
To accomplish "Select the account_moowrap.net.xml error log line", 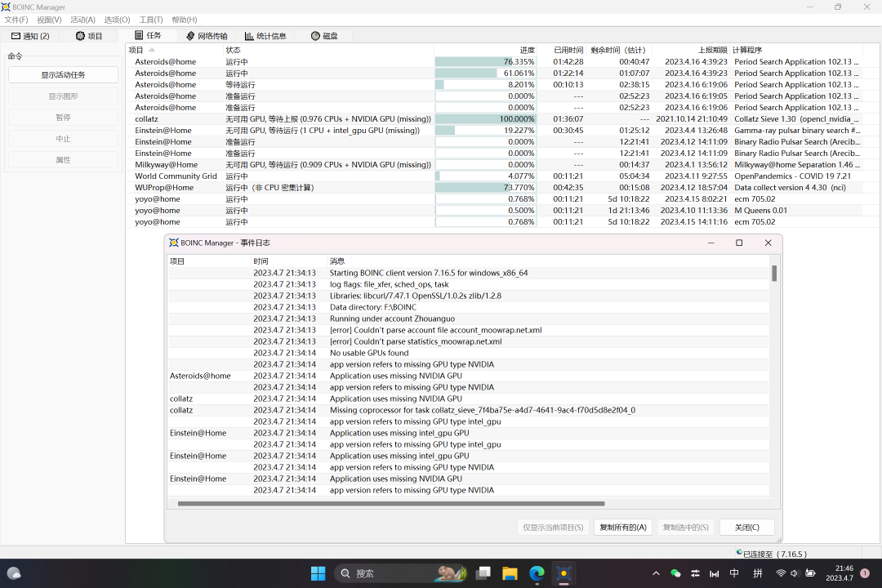I will click(469, 330).
